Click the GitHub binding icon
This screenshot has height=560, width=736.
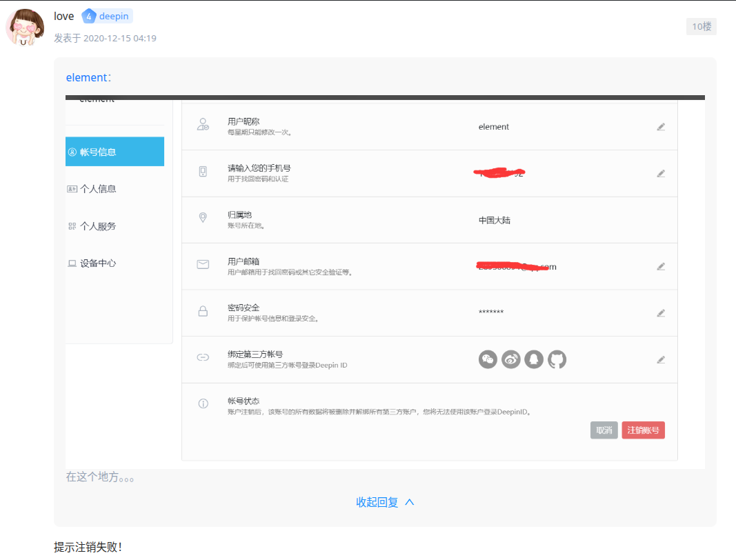pyautogui.click(x=557, y=359)
